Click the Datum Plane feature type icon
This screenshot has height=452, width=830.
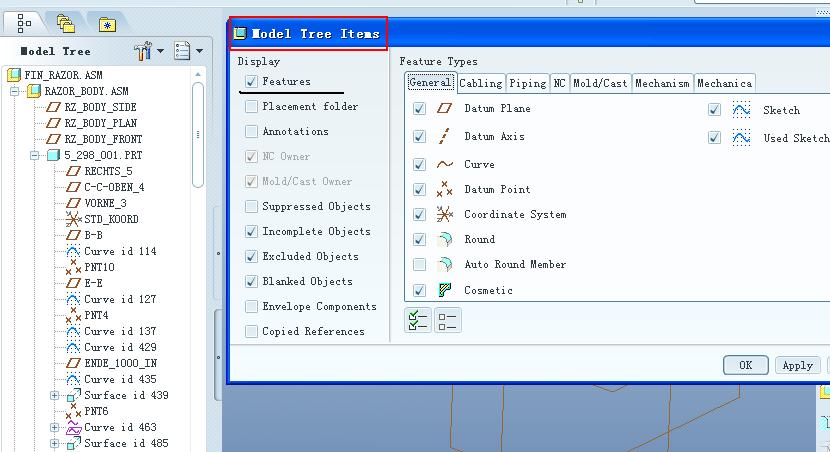pyautogui.click(x=445, y=108)
